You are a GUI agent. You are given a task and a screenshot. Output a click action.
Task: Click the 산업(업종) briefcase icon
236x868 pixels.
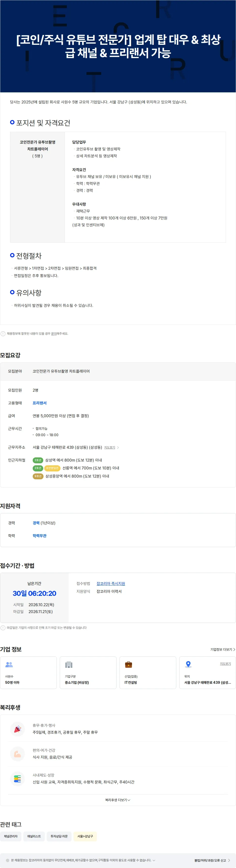pyautogui.click(x=128, y=665)
